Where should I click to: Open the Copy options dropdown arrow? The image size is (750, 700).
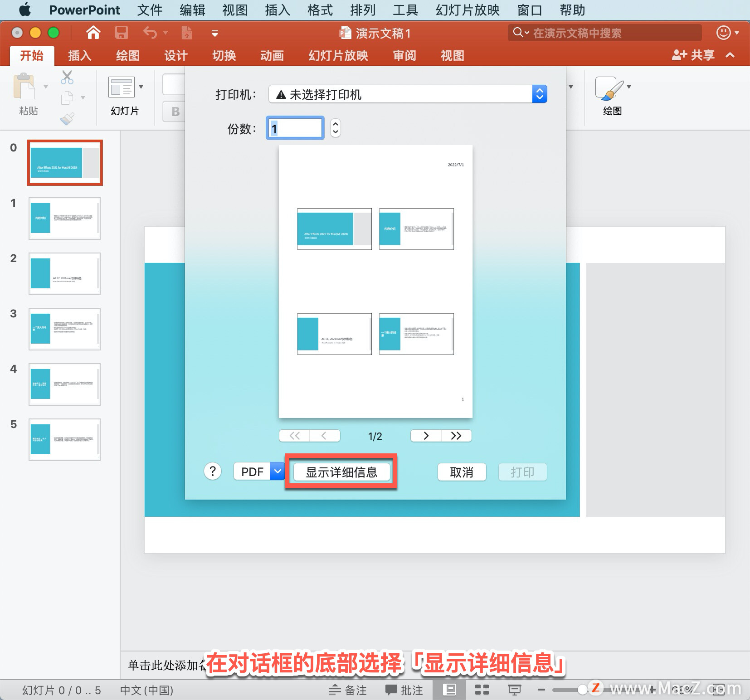point(83,97)
